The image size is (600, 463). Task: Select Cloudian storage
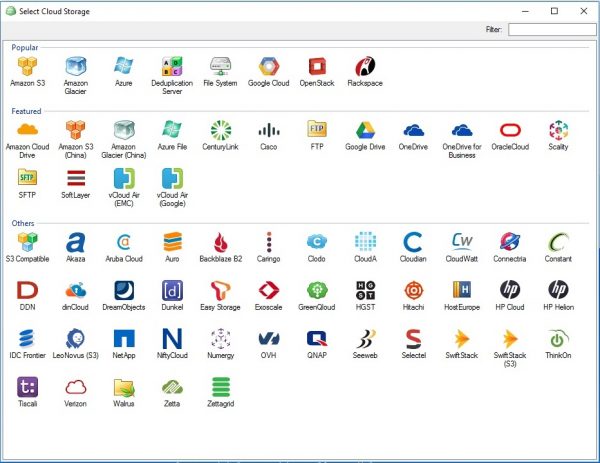tap(413, 242)
